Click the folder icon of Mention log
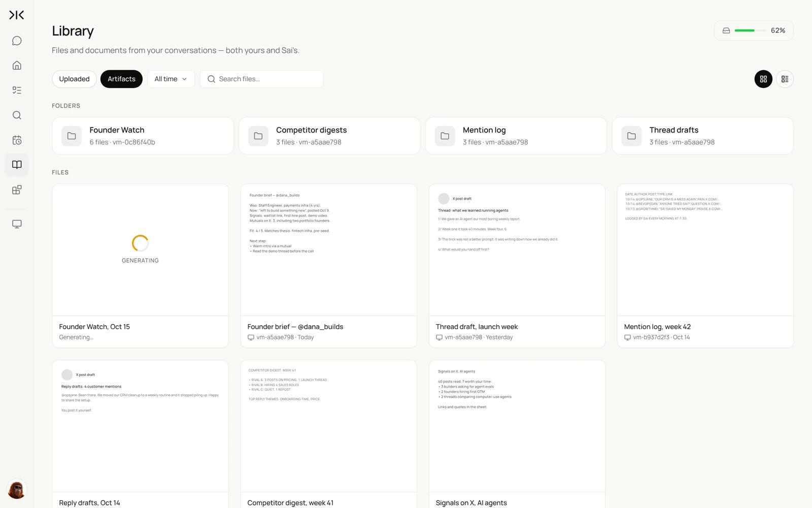 445,136
